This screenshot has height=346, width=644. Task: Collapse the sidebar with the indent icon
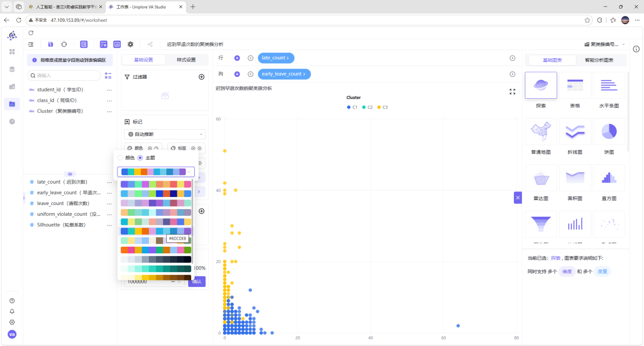click(31, 44)
